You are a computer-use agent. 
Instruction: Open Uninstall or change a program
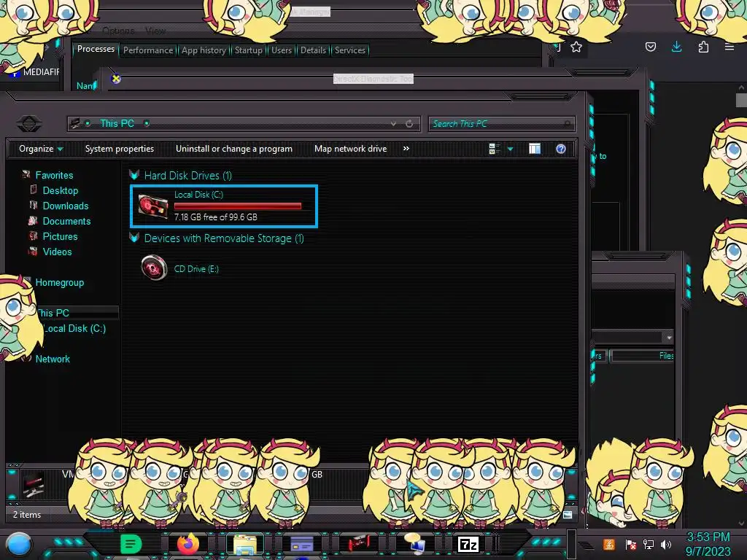pos(234,149)
